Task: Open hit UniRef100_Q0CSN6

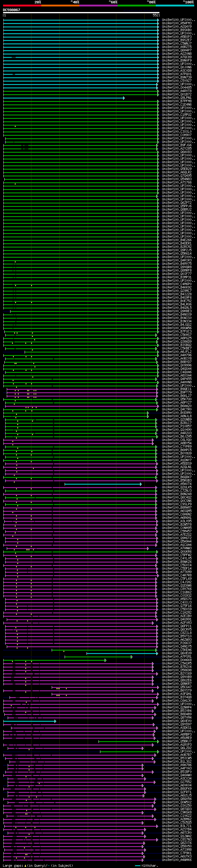Action: coord(177,501)
